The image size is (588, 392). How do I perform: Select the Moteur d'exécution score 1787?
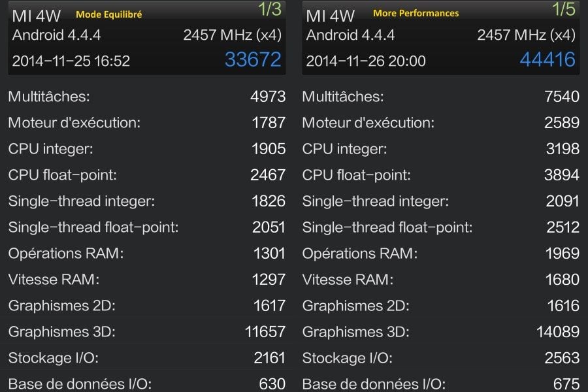[x=269, y=123]
